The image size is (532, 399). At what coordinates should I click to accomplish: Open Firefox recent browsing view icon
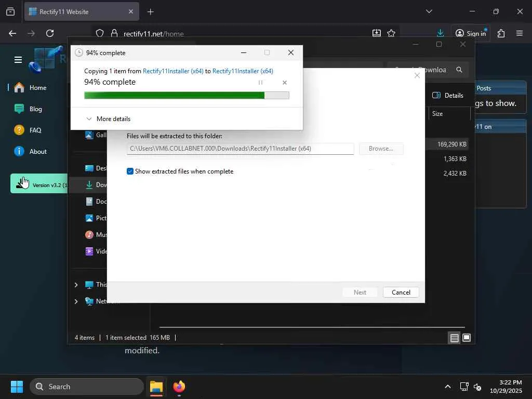pyautogui.click(x=10, y=11)
